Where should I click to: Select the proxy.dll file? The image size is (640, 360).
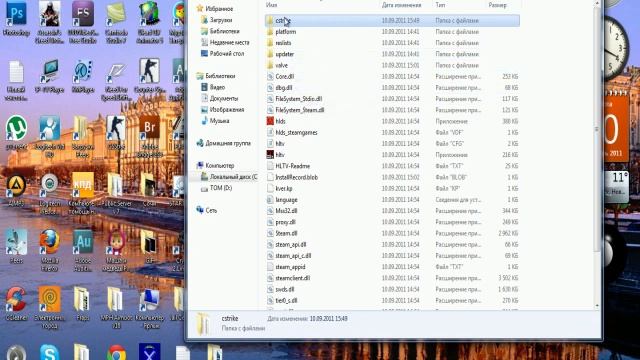coord(285,222)
